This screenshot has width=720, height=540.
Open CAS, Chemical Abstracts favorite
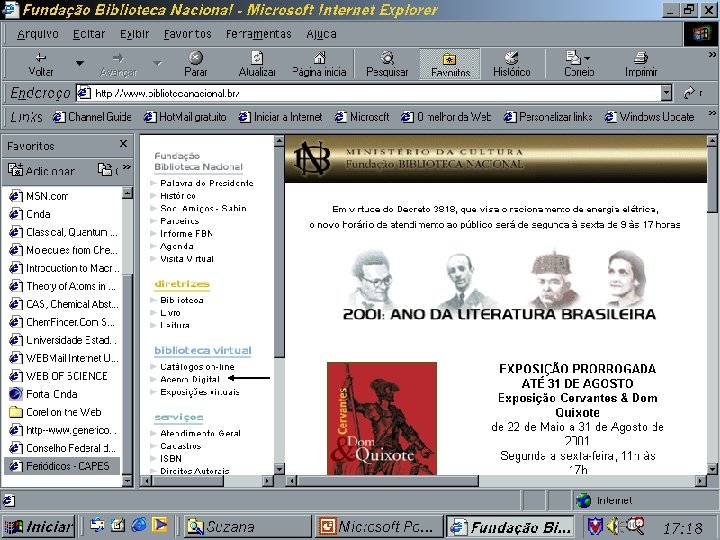[64, 304]
